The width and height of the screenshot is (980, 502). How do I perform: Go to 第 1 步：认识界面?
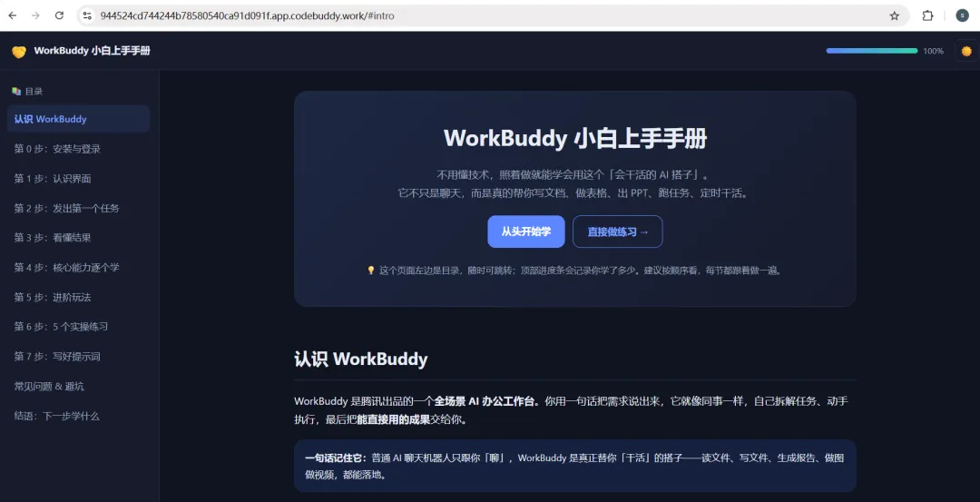[78, 179]
